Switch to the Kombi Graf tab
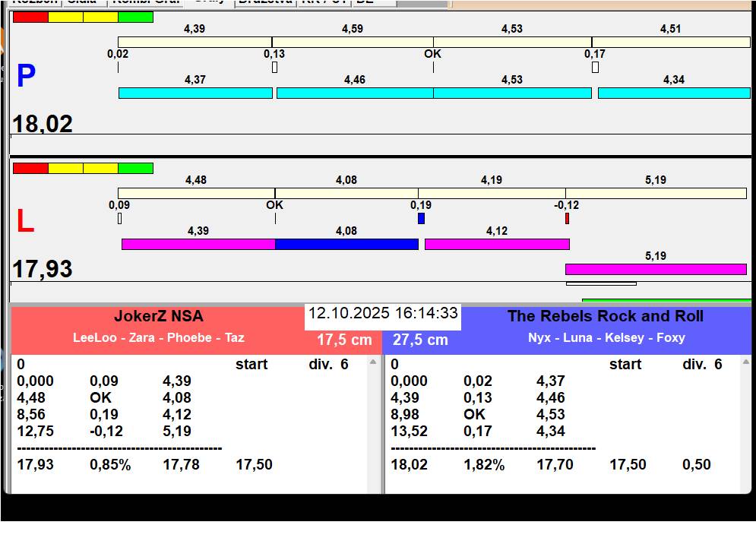 [145, 2]
